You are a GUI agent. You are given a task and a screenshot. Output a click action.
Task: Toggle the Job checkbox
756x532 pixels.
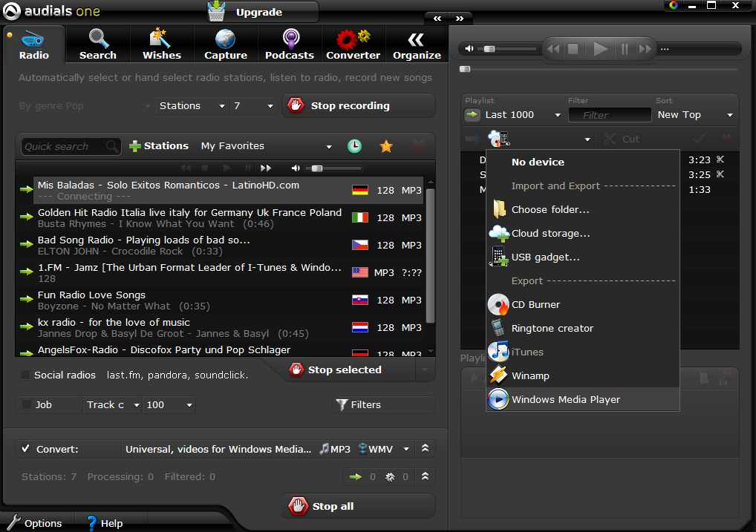click(27, 405)
